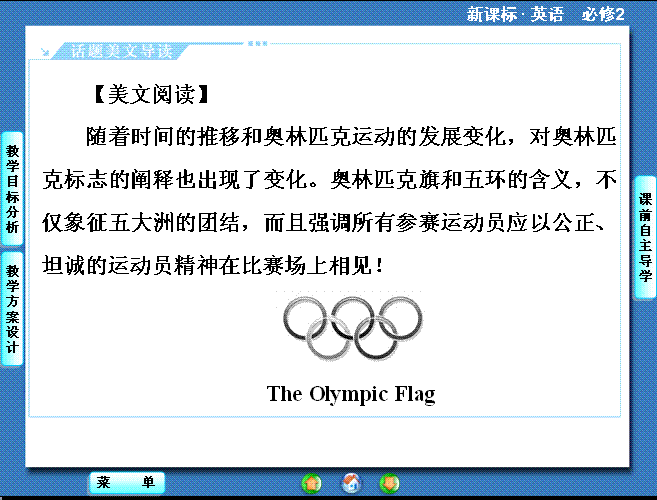This screenshot has width=657, height=500.
Task: Click the 【美文阅读】 heading
Action: pos(151,94)
